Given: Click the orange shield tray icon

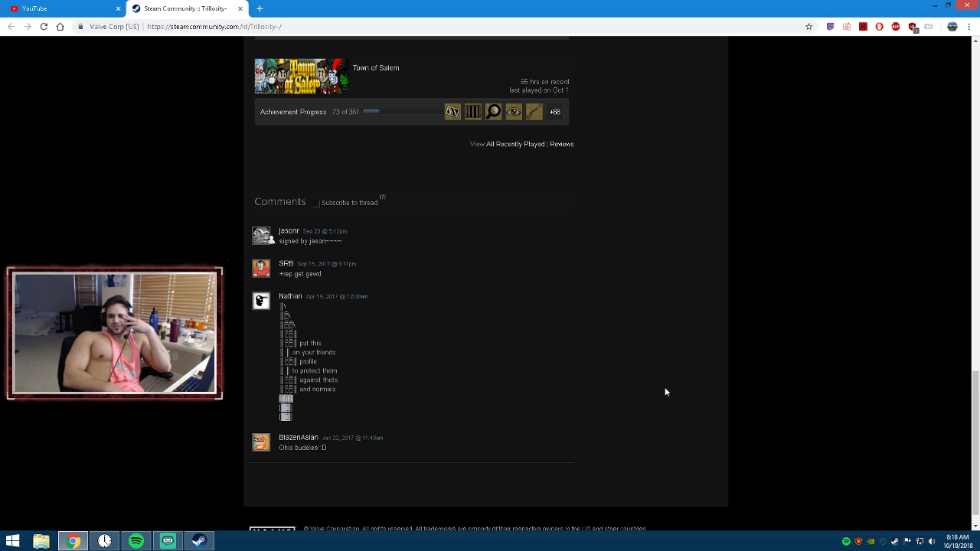Looking at the screenshot, I should pyautogui.click(x=858, y=541).
